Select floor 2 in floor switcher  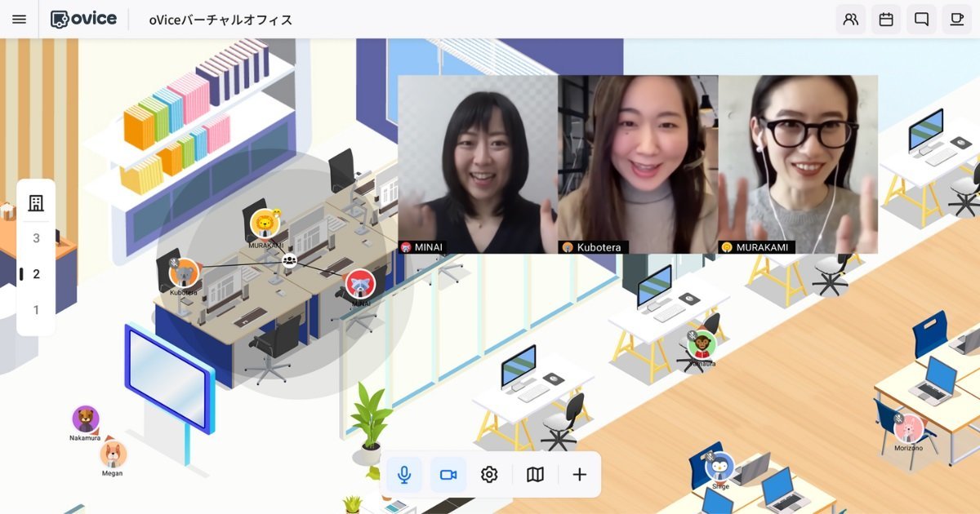[x=36, y=274]
